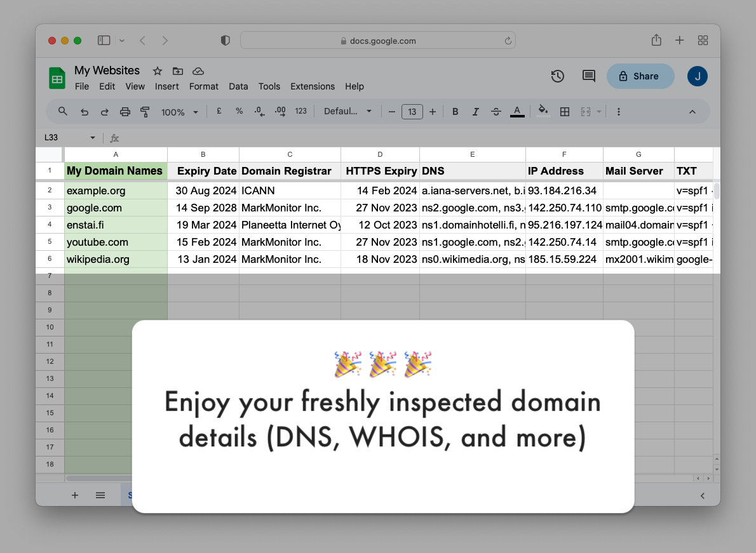This screenshot has width=756, height=553.
Task: Open the comments icon
Action: [x=588, y=76]
